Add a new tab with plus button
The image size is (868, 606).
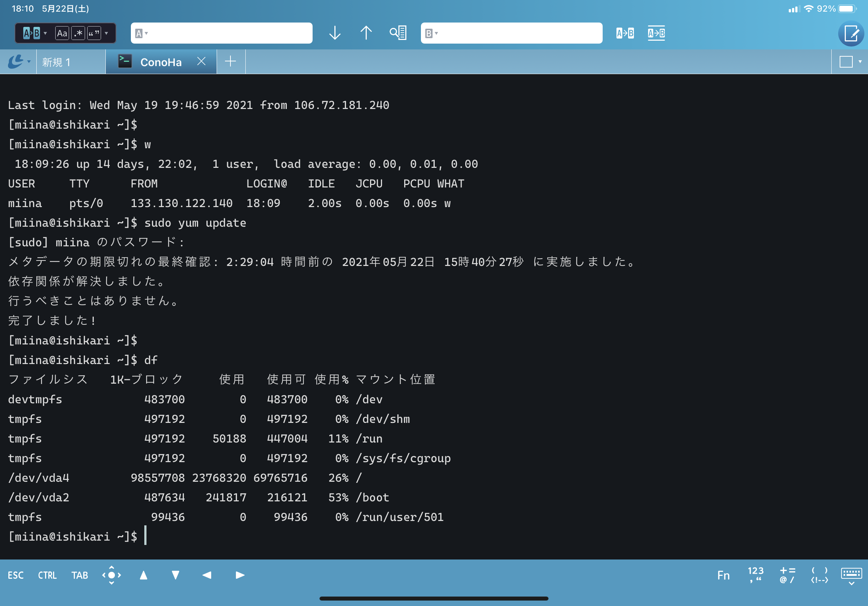pyautogui.click(x=230, y=62)
